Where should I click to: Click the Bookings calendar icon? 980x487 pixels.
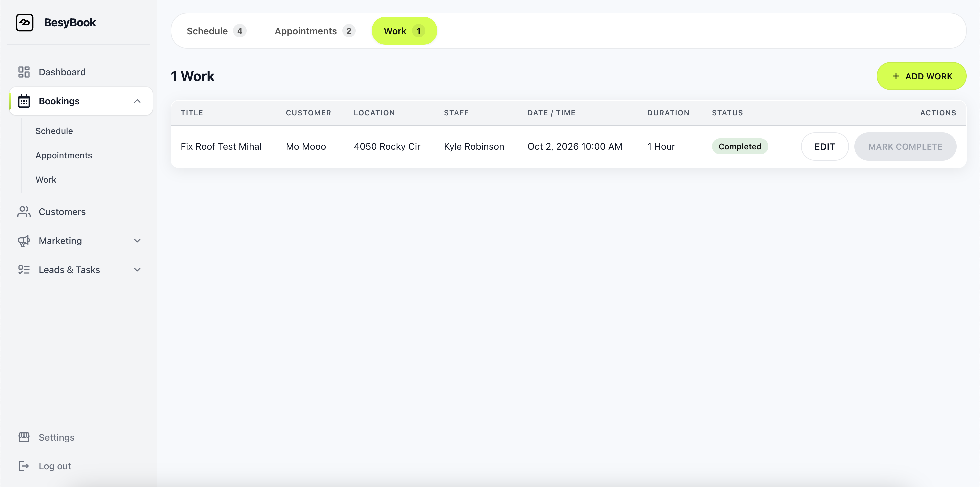[24, 101]
